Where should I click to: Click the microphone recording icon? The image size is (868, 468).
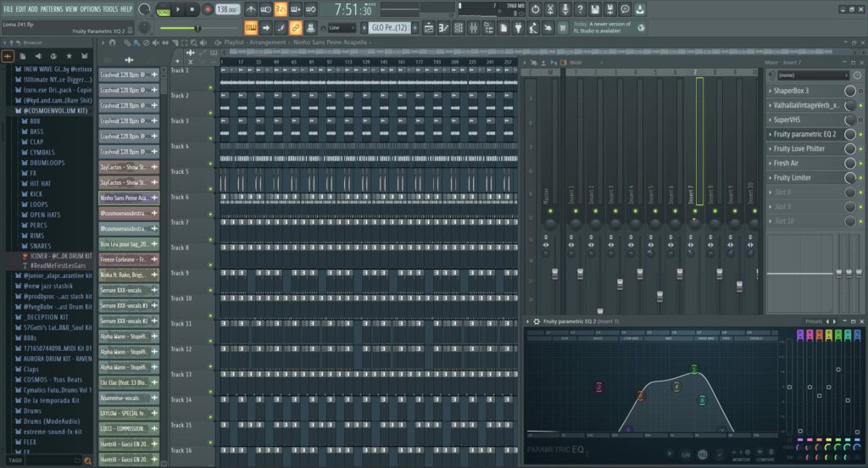[x=565, y=9]
